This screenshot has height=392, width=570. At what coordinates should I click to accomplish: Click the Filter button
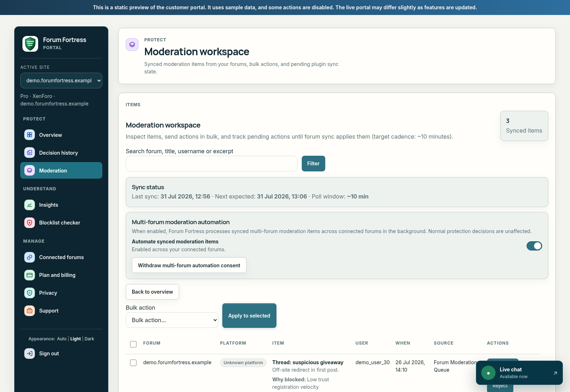pos(313,164)
